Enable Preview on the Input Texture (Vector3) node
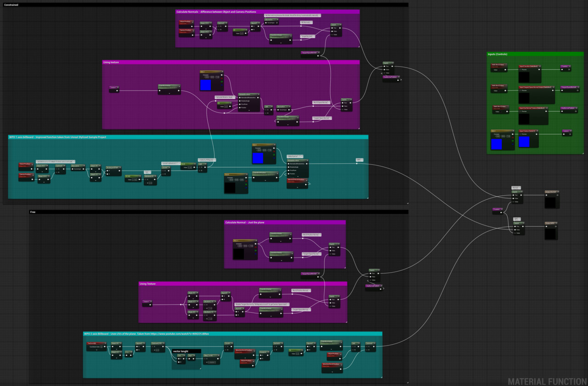This screenshot has width=588, height=386. [521, 134]
